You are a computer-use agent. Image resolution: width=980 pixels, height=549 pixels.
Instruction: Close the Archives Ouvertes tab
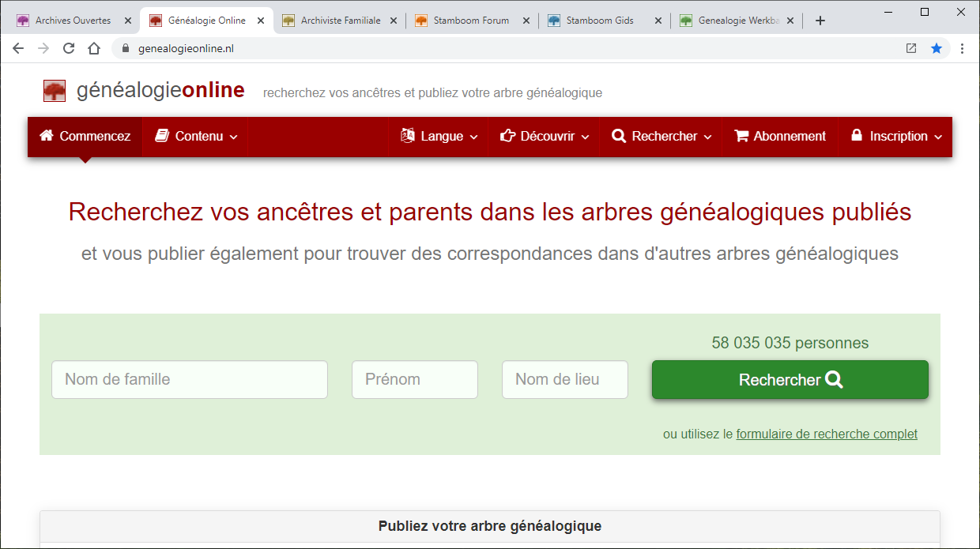coord(128,21)
